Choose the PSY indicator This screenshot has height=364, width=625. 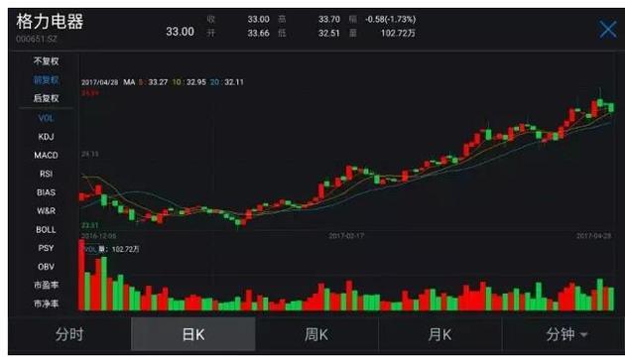point(46,248)
